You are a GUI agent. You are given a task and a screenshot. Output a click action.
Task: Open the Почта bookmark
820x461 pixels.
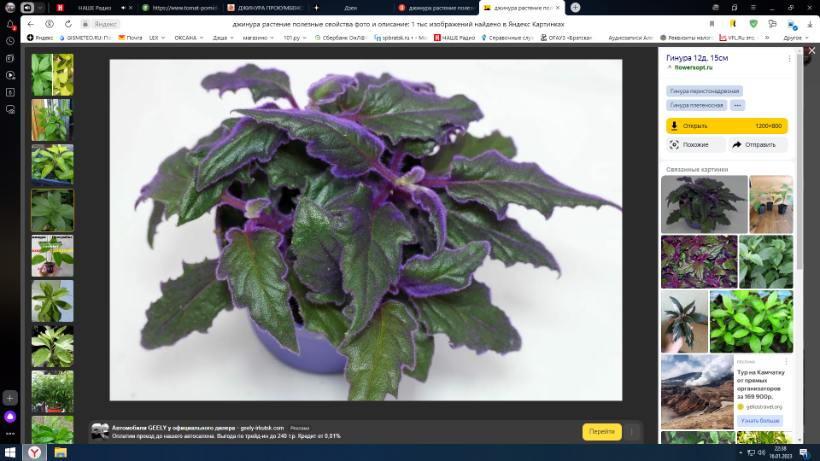pos(130,38)
